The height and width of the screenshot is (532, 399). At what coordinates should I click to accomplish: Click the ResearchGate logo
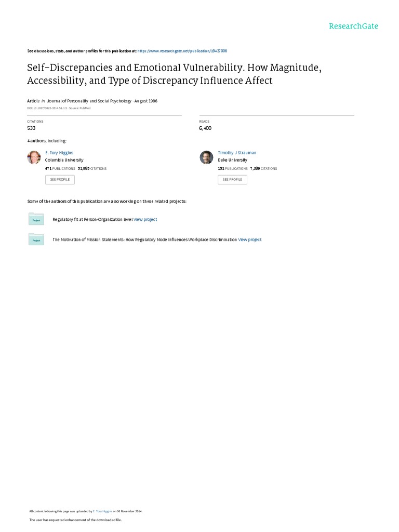tap(353, 26)
